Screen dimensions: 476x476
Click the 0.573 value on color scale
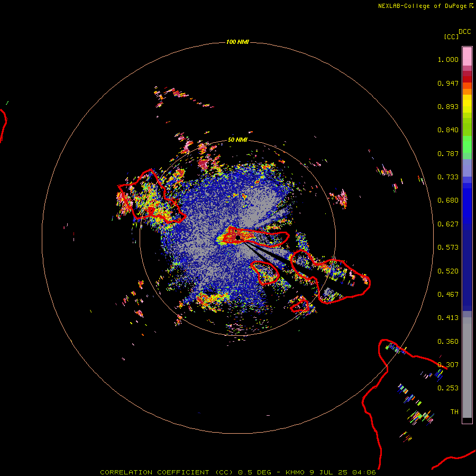coord(448,248)
